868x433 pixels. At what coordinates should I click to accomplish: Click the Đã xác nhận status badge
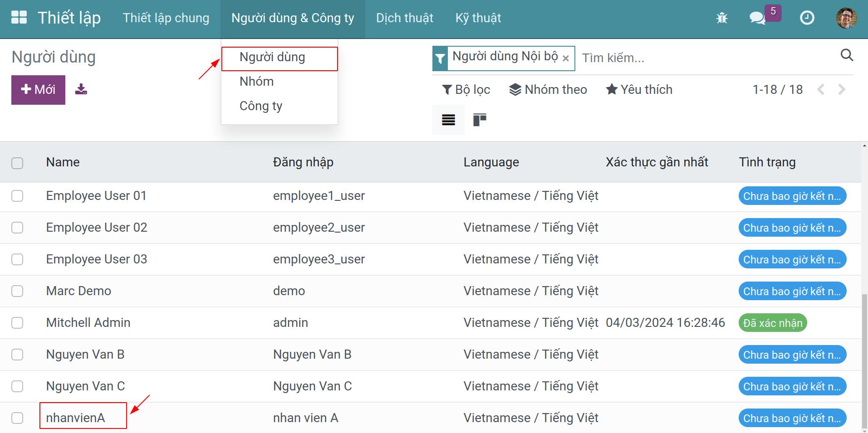(772, 323)
